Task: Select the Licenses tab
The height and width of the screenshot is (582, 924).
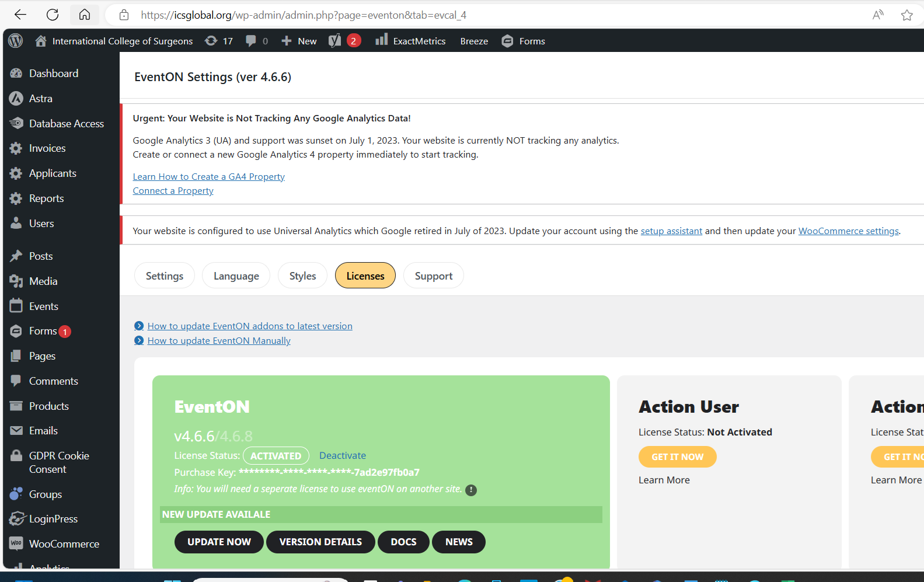Action: [x=365, y=276]
